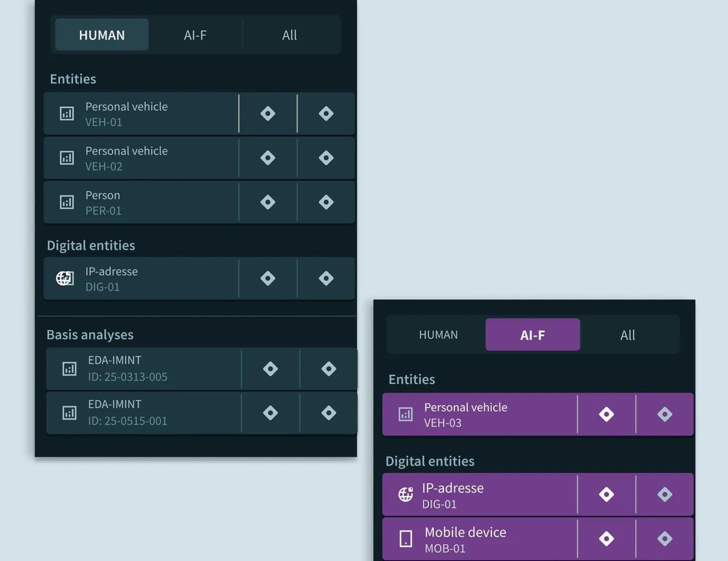This screenshot has width=728, height=561.
Task: Toggle second diamond in the VEH-01 row
Action: (x=326, y=113)
